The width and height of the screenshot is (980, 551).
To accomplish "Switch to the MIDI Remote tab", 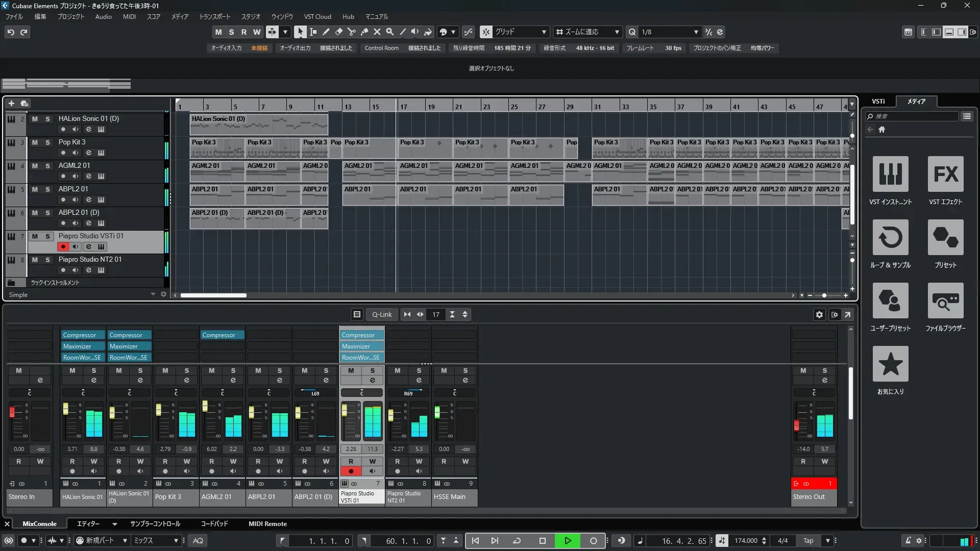I will coord(267,524).
